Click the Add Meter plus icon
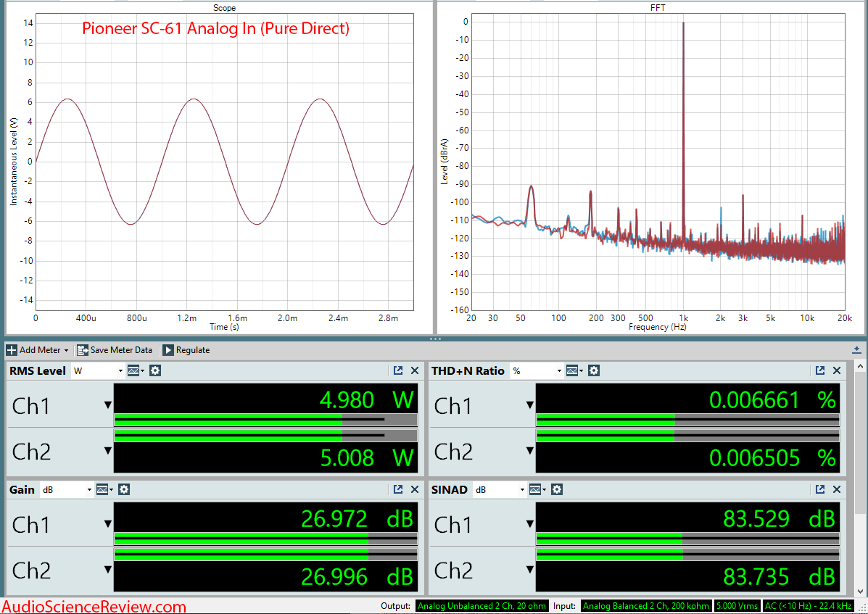 (12, 350)
